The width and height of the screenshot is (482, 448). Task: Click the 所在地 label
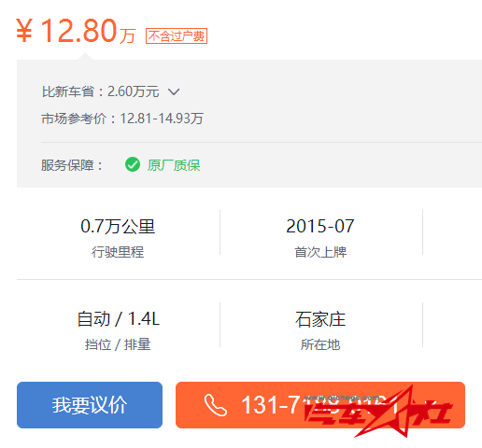320,344
